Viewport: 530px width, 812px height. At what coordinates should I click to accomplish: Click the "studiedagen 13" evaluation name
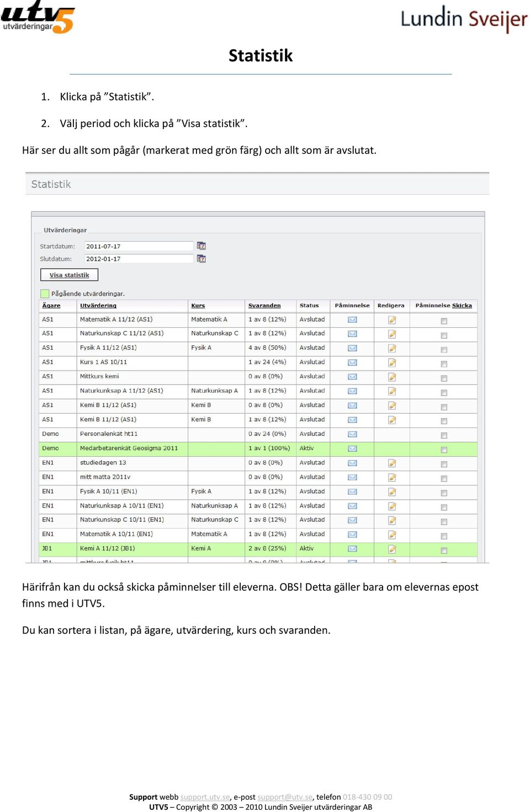103,462
